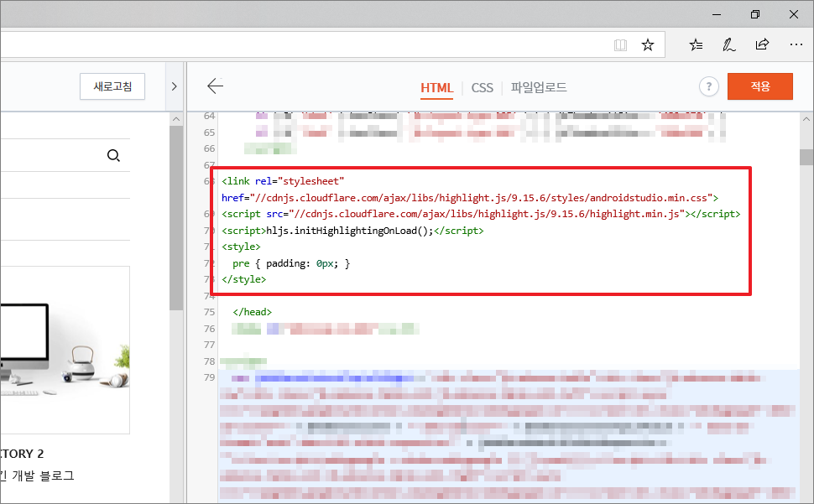
Task: Click line number 79 in the gutter
Action: tap(209, 377)
